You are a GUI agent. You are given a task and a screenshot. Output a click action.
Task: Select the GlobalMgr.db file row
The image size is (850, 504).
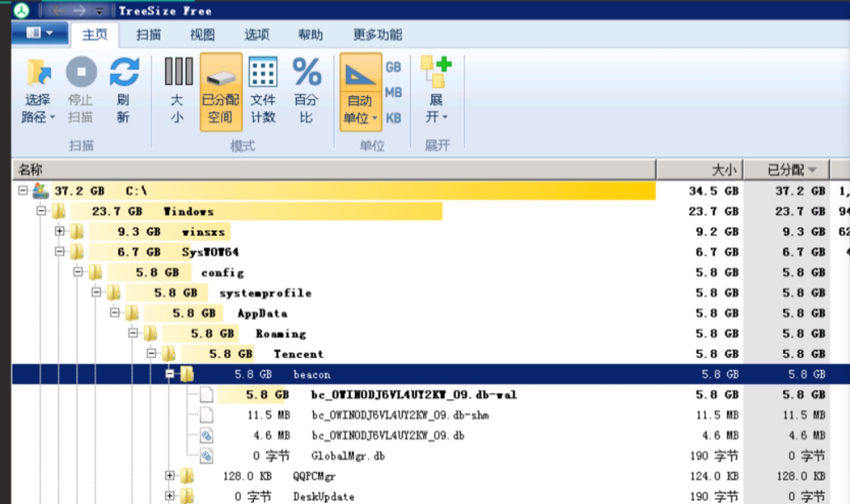point(348,456)
